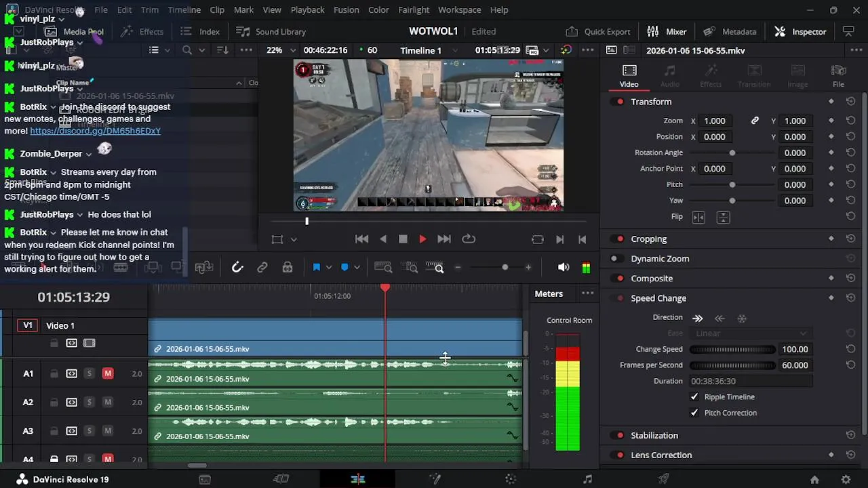Reset the Transform section
The width and height of the screenshot is (868, 488).
tap(850, 102)
